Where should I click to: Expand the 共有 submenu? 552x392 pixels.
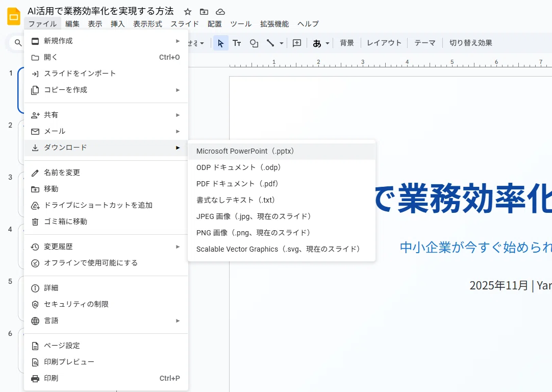[106, 115]
